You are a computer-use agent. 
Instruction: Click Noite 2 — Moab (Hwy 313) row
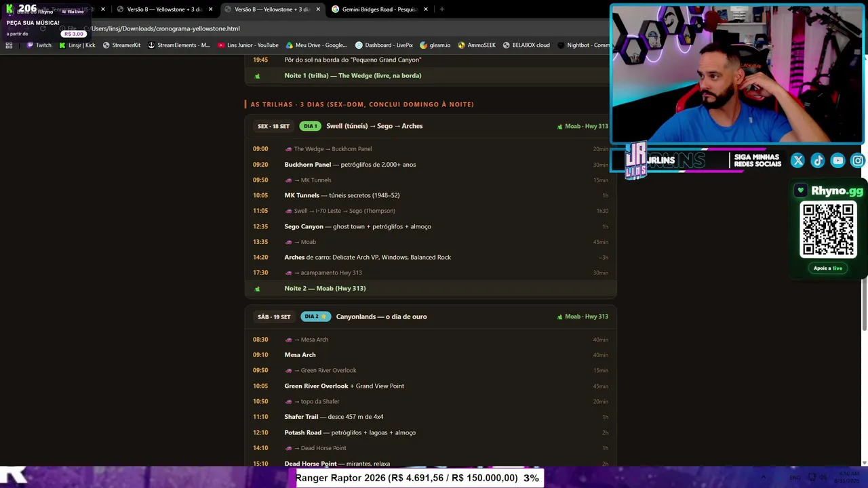[x=431, y=289]
